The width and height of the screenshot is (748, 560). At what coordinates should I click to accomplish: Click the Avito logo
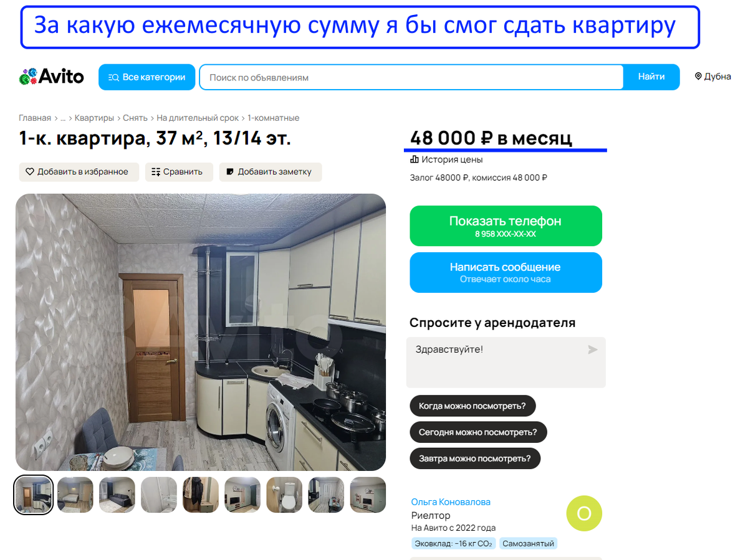[51, 77]
